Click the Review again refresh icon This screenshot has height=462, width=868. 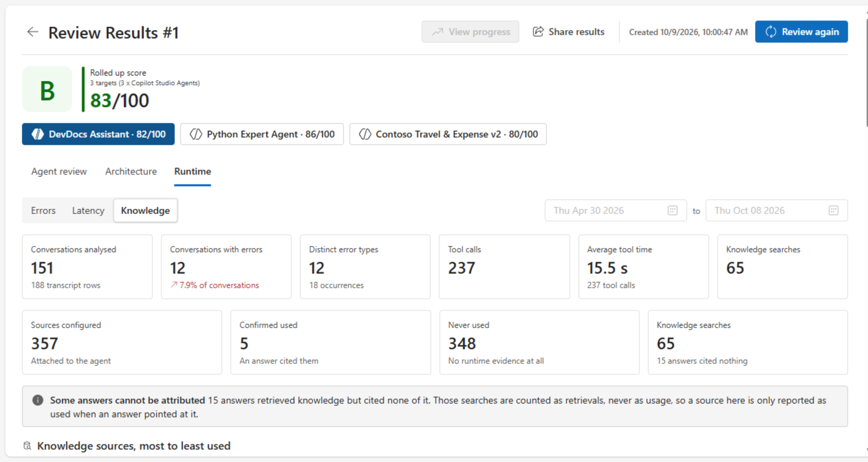(x=771, y=32)
